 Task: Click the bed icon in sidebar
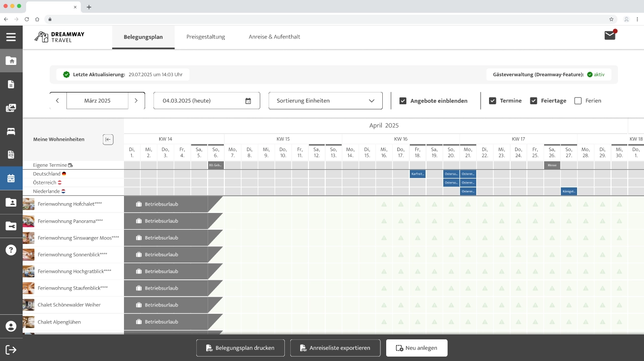pos(11,131)
